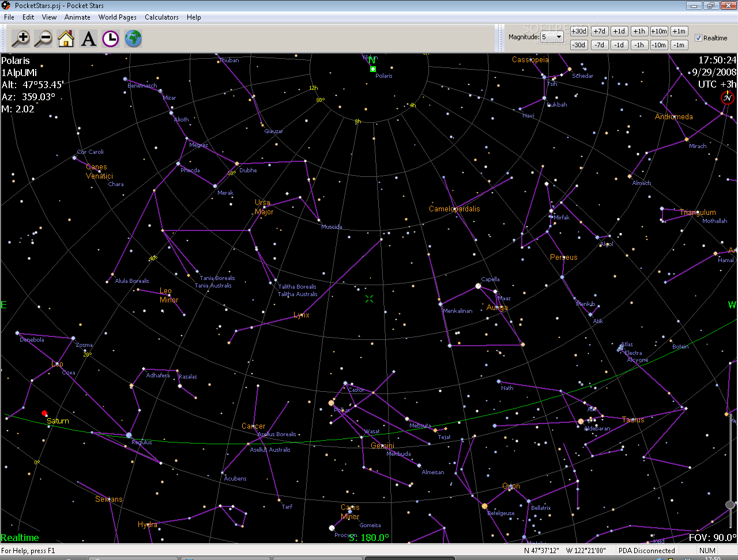738x560 pixels.
Task: Click the Betelgeuse star label
Action: pos(501,513)
